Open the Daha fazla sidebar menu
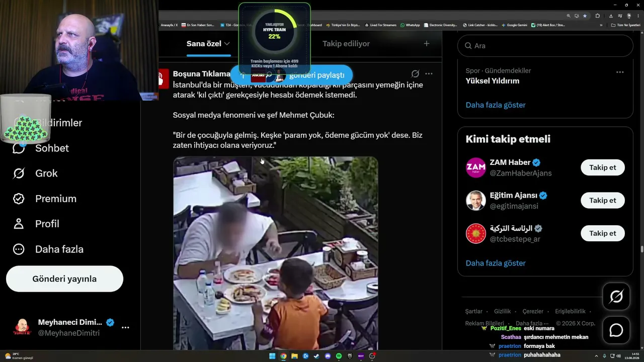 48,249
